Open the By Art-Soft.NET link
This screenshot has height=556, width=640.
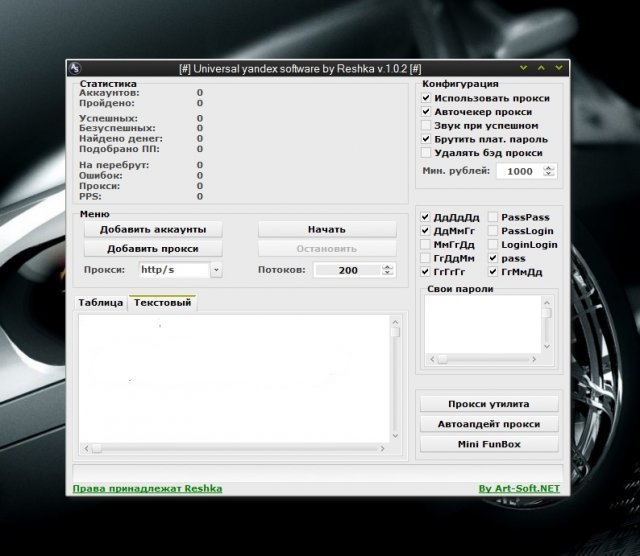pos(519,489)
